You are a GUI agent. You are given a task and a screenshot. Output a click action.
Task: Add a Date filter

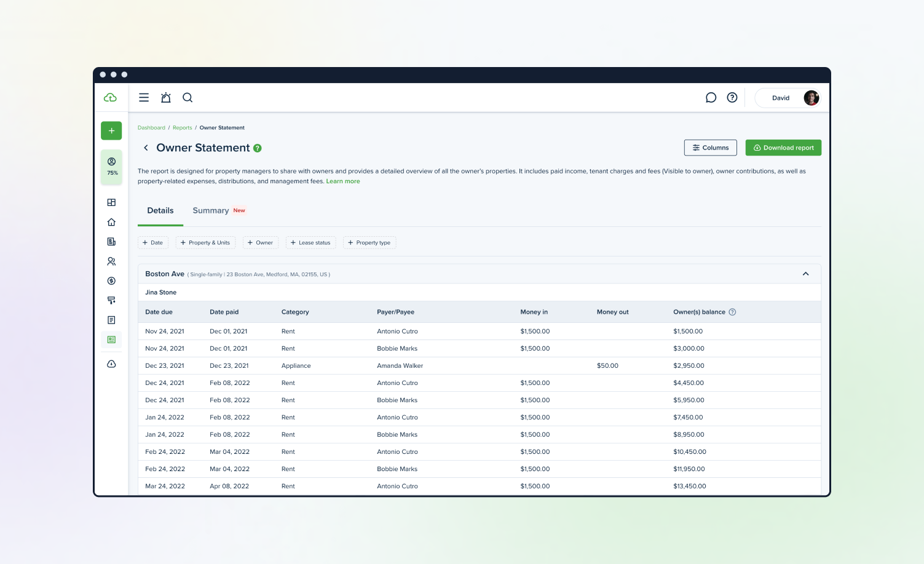153,243
